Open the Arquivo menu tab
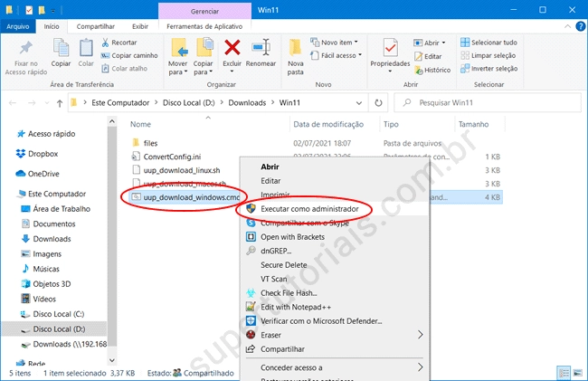 pos(17,26)
